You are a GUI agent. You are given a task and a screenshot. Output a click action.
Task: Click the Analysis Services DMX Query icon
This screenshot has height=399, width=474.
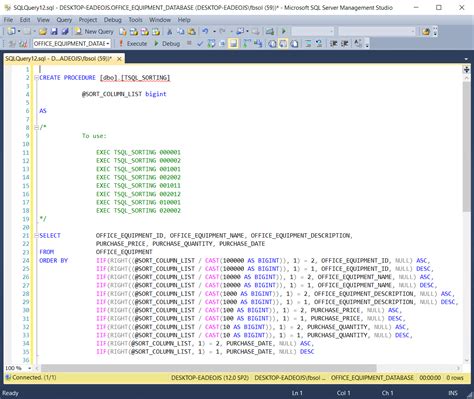145,32
